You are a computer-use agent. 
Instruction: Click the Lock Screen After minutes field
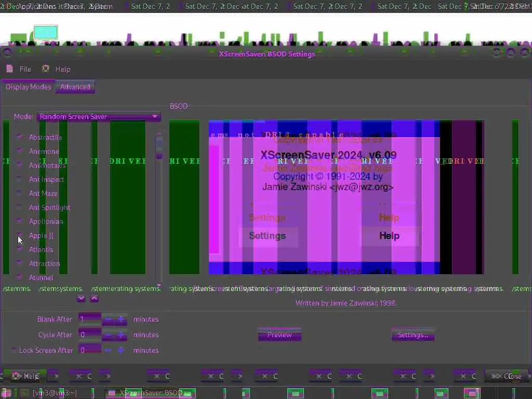(89, 350)
